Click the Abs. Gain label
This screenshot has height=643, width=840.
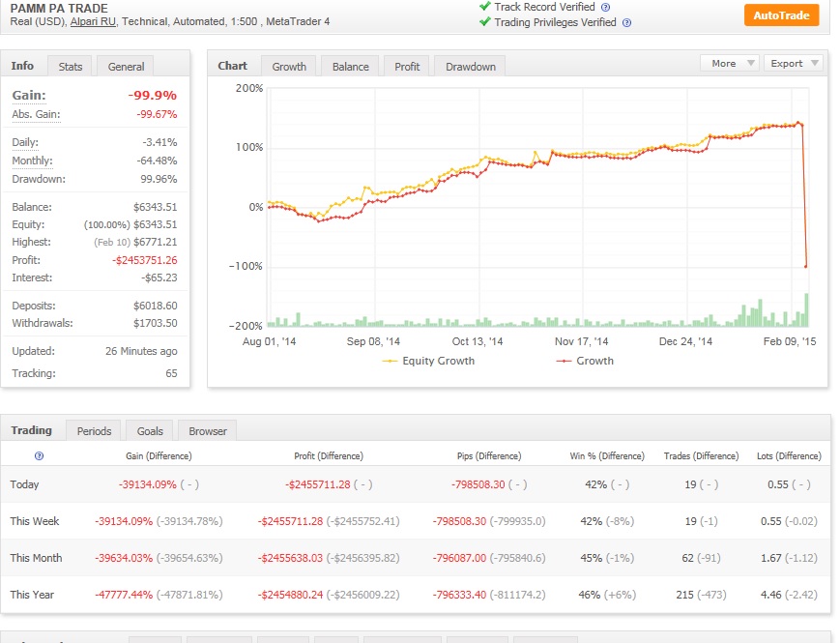[36, 115]
